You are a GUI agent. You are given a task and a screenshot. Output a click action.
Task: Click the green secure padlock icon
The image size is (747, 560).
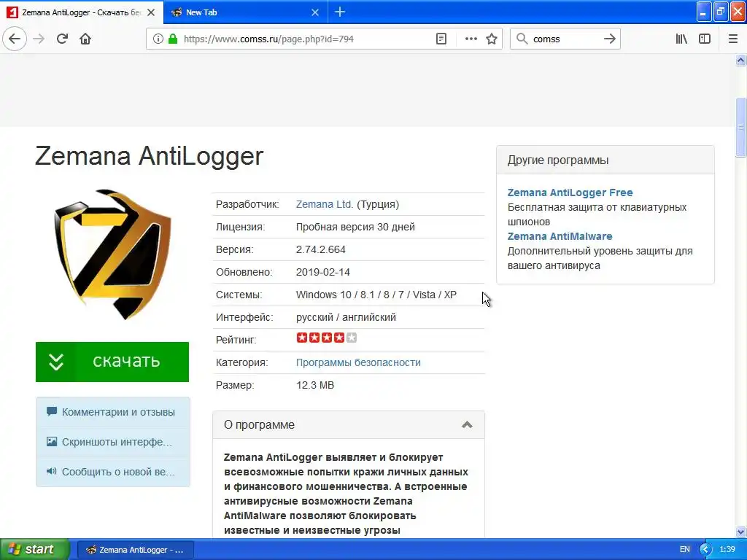point(172,39)
